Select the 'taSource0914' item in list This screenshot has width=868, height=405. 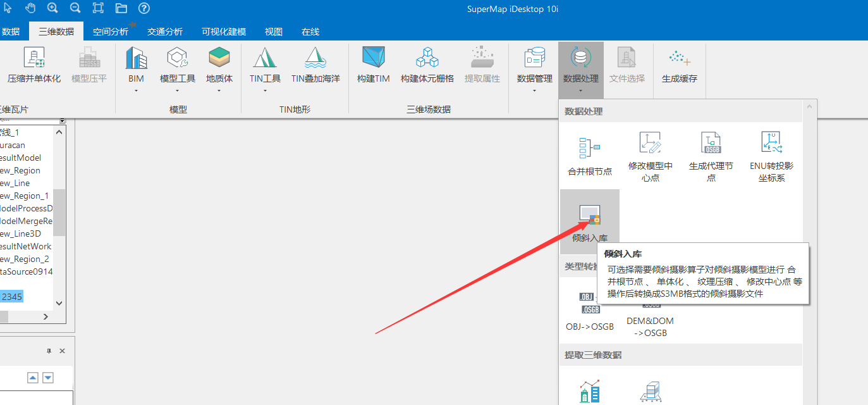pyautogui.click(x=27, y=271)
